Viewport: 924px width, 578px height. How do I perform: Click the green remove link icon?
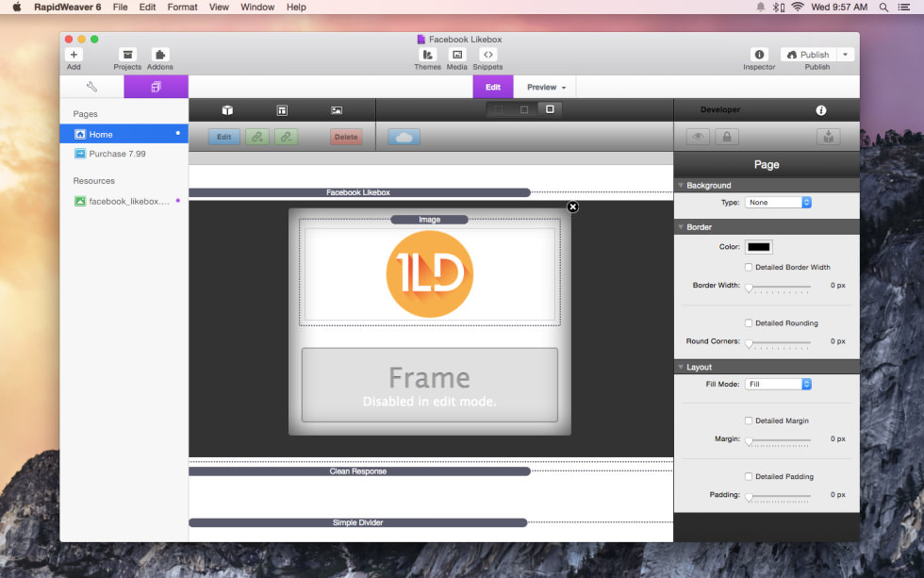coord(286,137)
